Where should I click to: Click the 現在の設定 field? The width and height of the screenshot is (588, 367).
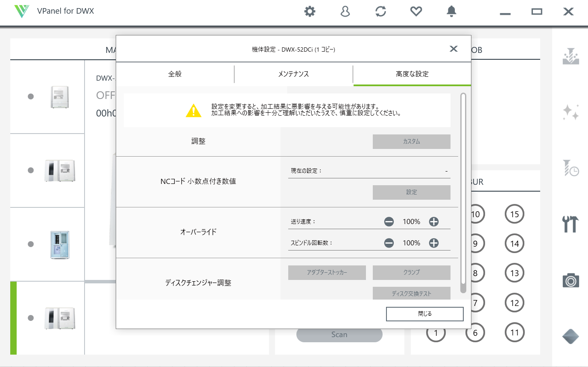(x=369, y=171)
